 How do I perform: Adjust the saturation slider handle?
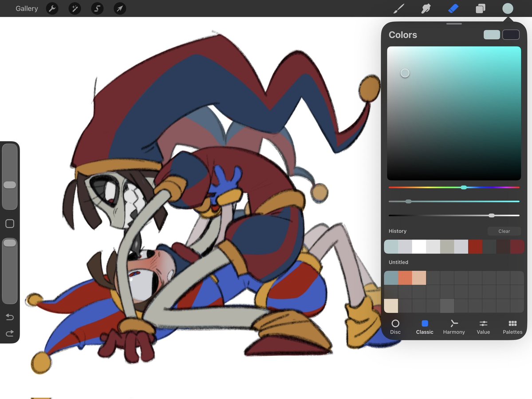[x=409, y=201]
